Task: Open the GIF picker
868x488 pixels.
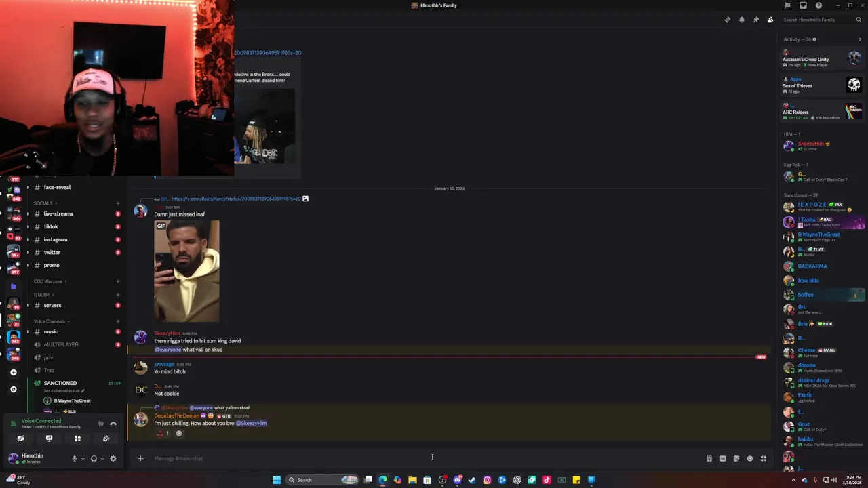Action: click(723, 458)
